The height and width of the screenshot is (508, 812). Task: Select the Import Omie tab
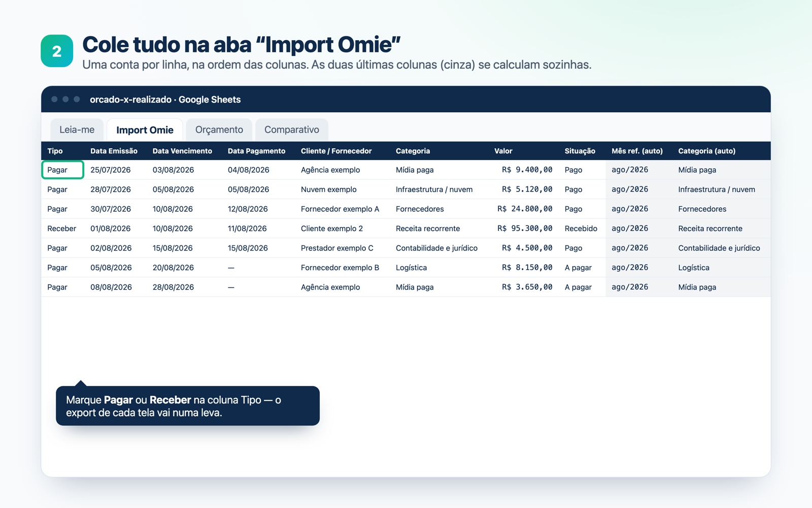tap(145, 130)
